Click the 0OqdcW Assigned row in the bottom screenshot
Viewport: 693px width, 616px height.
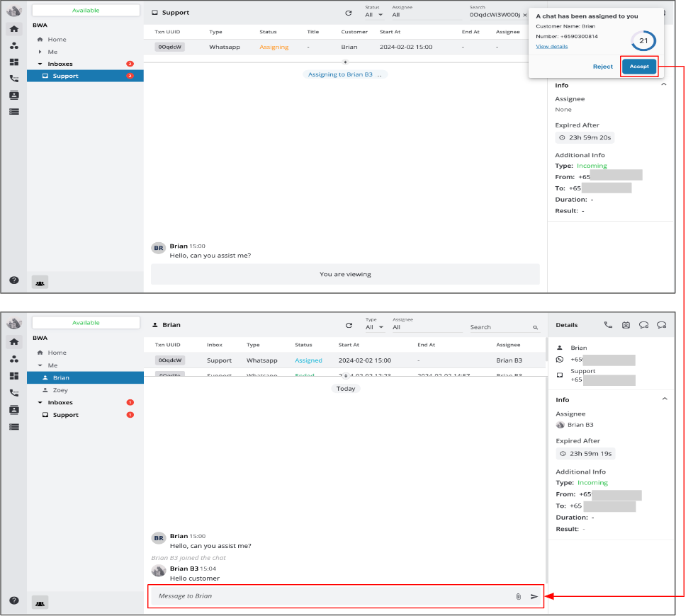tap(345, 360)
